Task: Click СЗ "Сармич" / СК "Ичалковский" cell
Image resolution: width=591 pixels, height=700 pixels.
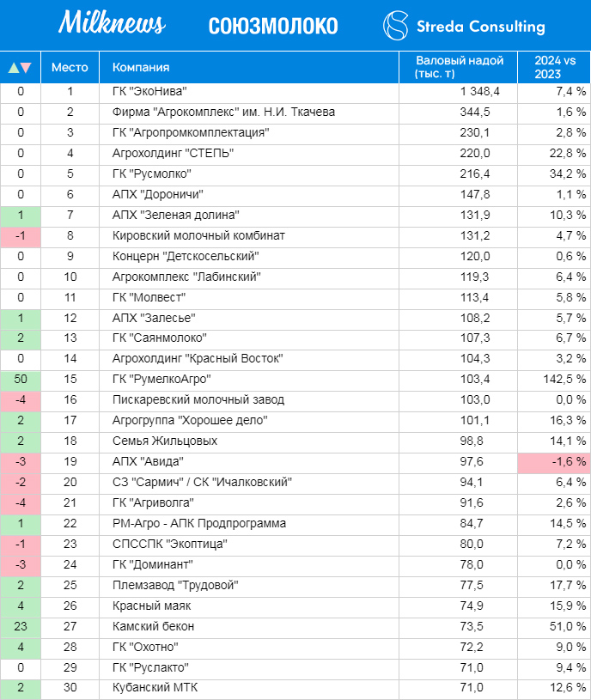Action: pos(249,482)
